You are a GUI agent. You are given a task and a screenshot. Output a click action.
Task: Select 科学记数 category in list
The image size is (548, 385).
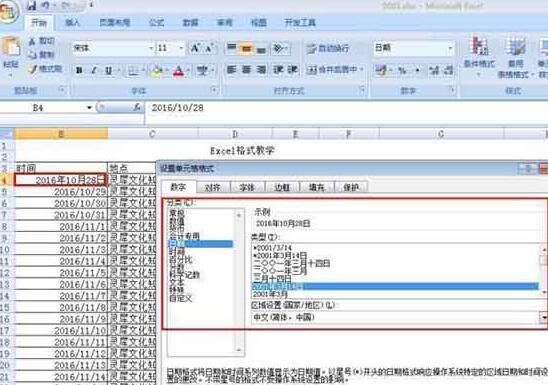184,275
